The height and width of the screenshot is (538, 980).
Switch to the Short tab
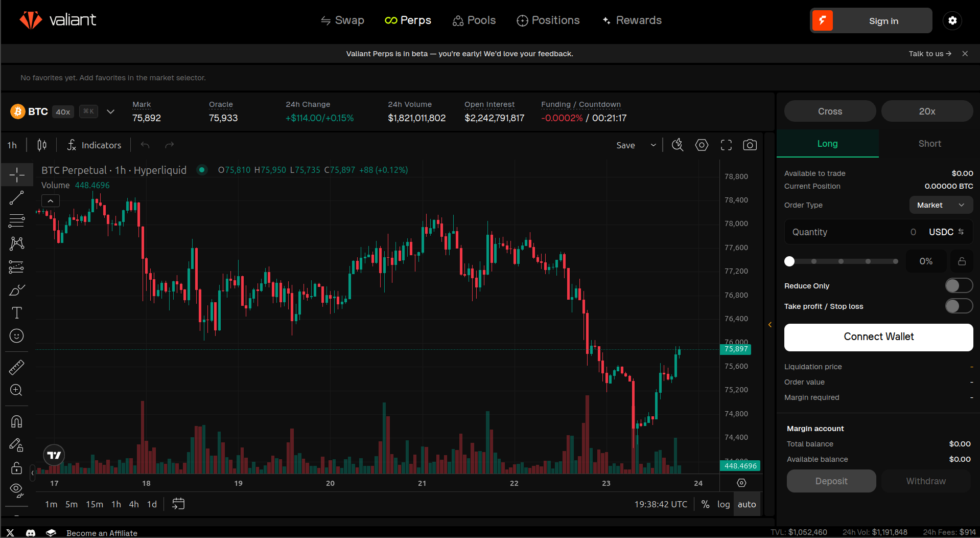tap(929, 144)
